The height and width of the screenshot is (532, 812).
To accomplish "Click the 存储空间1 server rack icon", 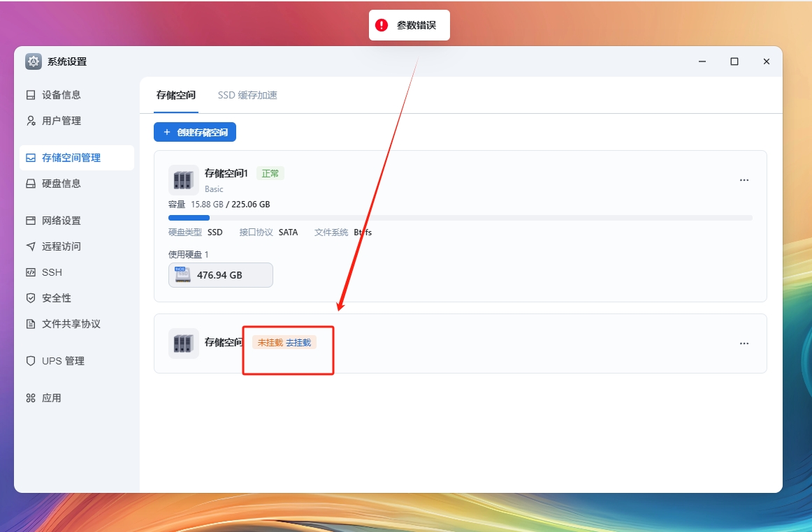I will click(x=183, y=180).
